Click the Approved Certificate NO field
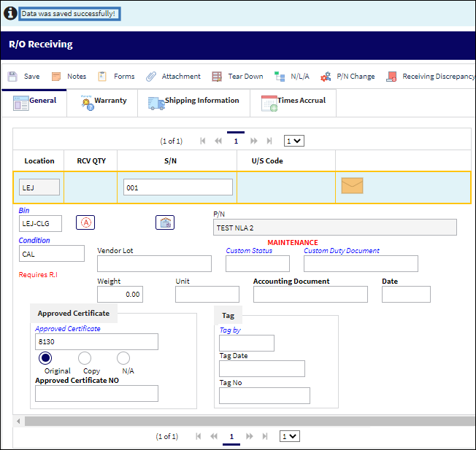This screenshot has width=476, height=450. [96, 394]
